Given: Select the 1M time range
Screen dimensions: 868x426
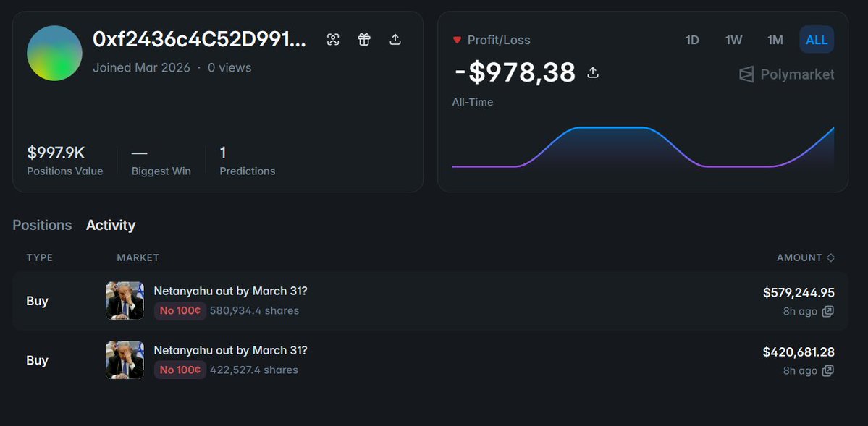Looking at the screenshot, I should 775,40.
